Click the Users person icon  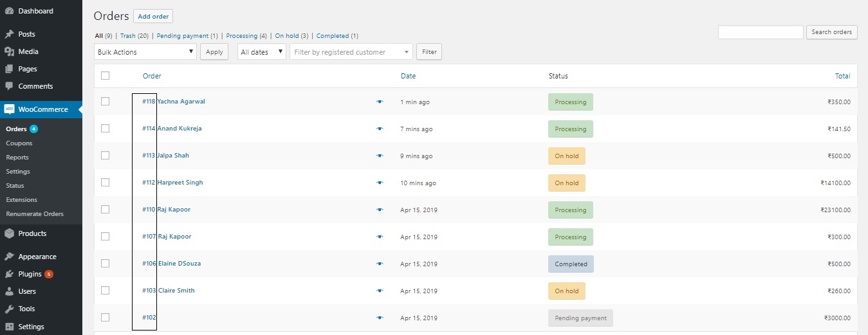9,291
